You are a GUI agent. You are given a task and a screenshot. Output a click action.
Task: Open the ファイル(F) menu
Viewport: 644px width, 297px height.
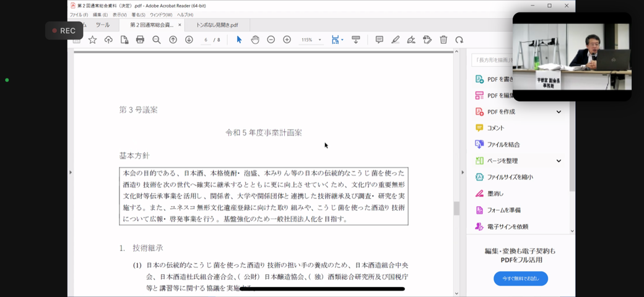coord(79,15)
